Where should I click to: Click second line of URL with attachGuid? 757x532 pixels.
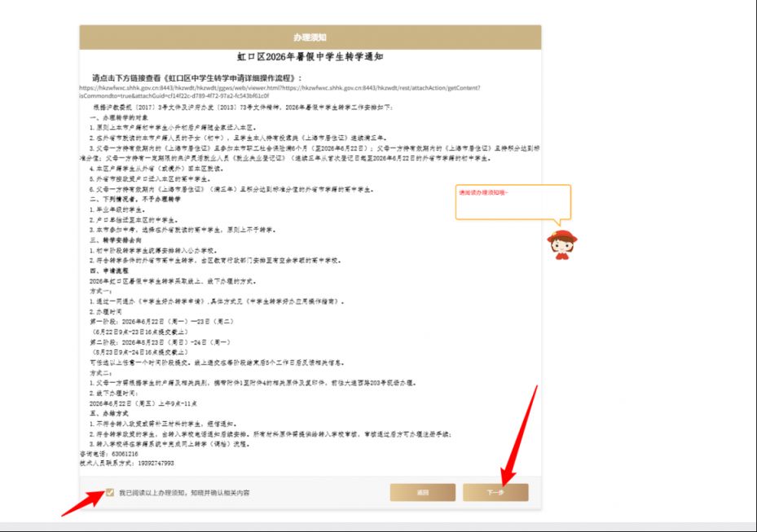pyautogui.click(x=174, y=95)
